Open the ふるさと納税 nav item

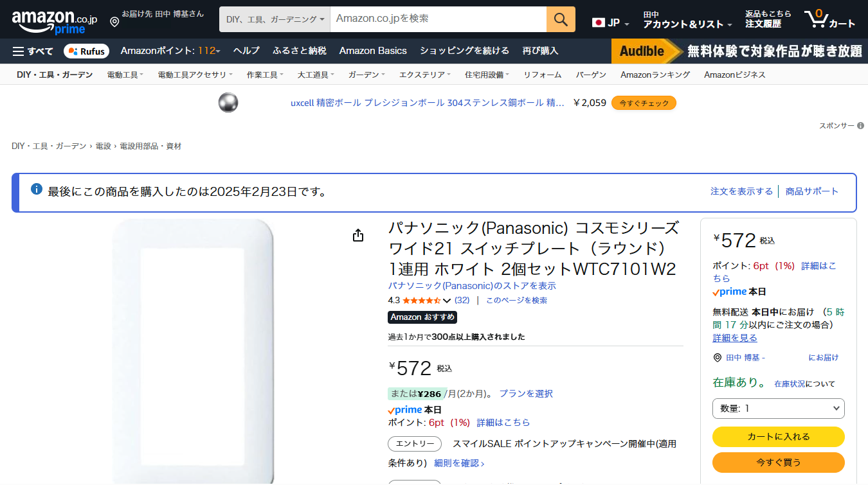tap(299, 51)
